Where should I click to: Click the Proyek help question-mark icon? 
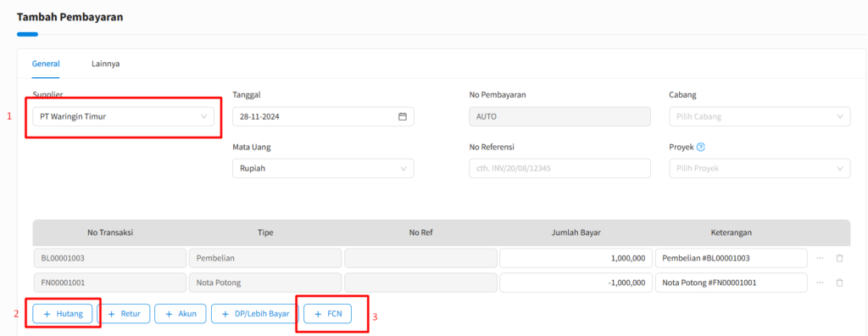(x=701, y=147)
